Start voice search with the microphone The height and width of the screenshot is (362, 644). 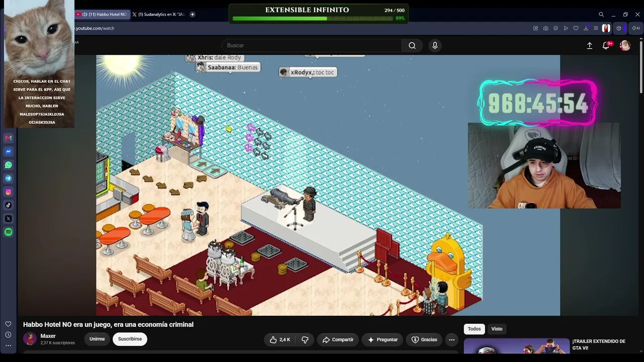[x=435, y=46]
